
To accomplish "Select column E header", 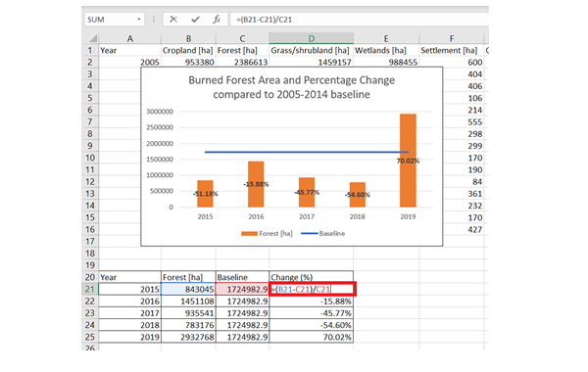I will pyautogui.click(x=386, y=38).
